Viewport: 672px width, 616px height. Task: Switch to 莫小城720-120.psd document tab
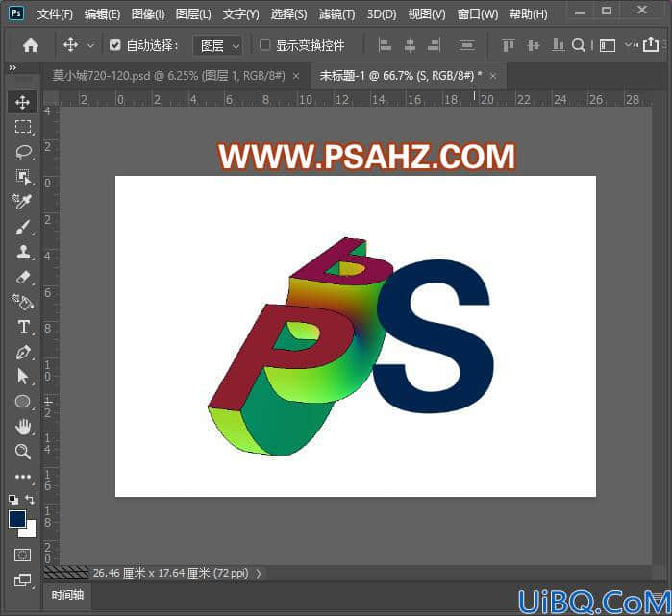tap(169, 76)
